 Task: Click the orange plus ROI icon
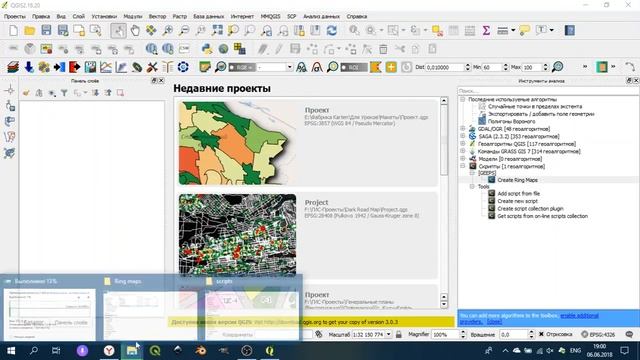coord(391,67)
